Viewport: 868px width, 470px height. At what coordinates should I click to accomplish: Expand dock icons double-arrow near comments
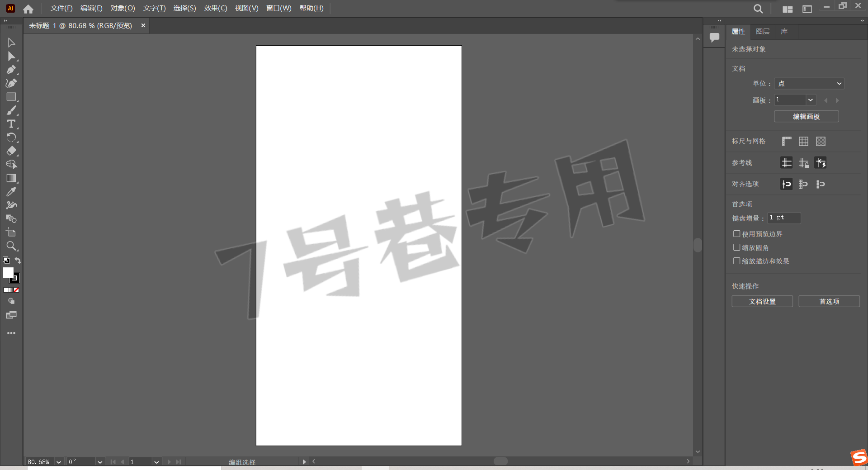720,21
